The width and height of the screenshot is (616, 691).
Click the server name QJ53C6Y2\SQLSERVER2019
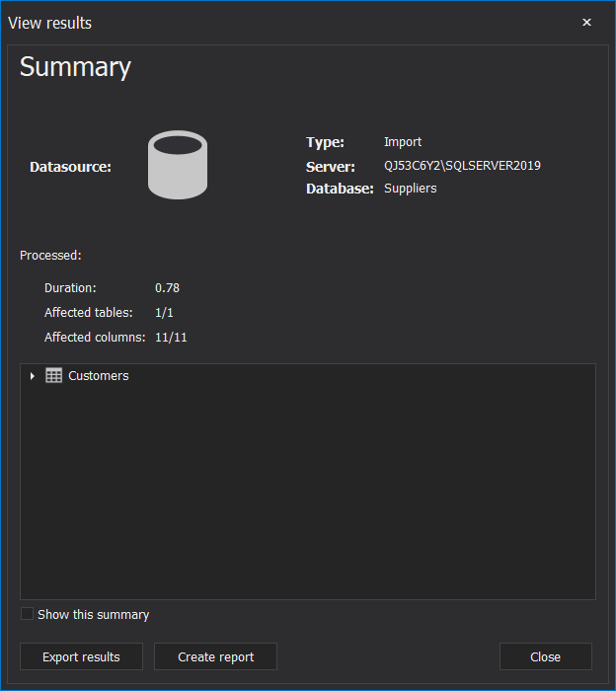pyautogui.click(x=462, y=166)
